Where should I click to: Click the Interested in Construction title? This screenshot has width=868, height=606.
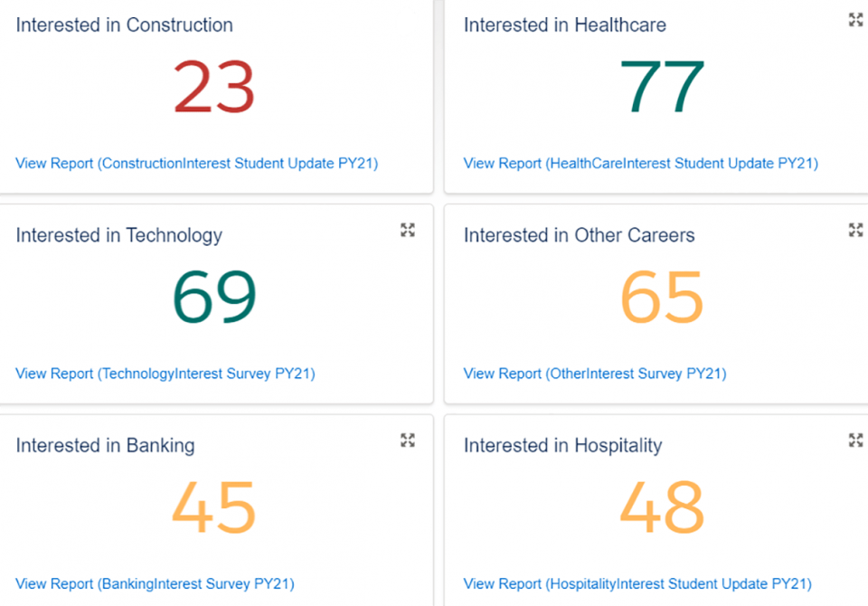click(124, 25)
